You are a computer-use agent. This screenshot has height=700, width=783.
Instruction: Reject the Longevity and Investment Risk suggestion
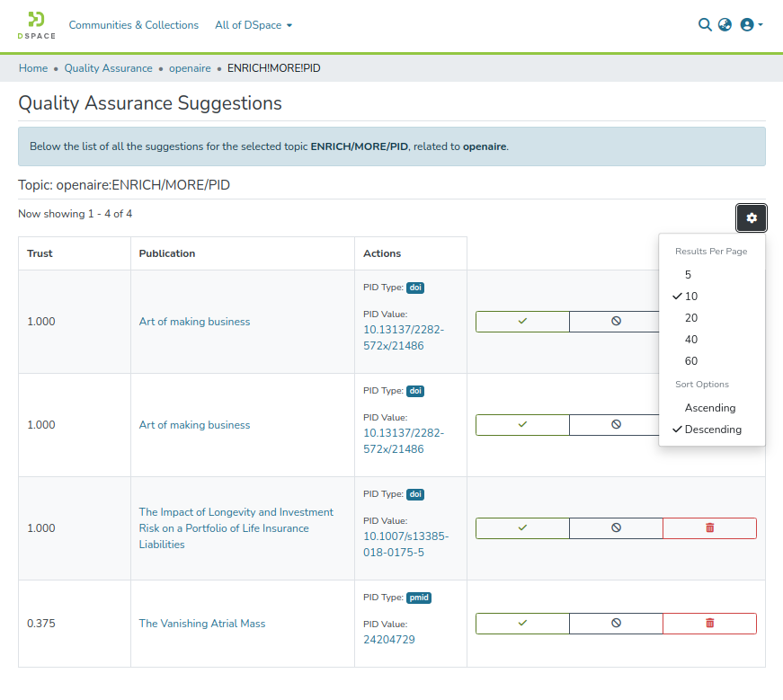click(x=616, y=528)
